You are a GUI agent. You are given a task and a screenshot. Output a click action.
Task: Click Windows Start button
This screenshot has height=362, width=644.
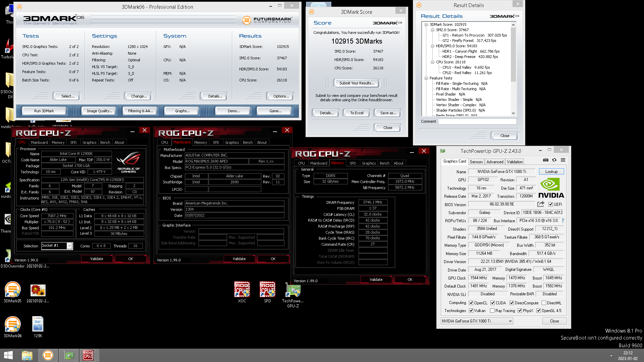(x=8, y=355)
